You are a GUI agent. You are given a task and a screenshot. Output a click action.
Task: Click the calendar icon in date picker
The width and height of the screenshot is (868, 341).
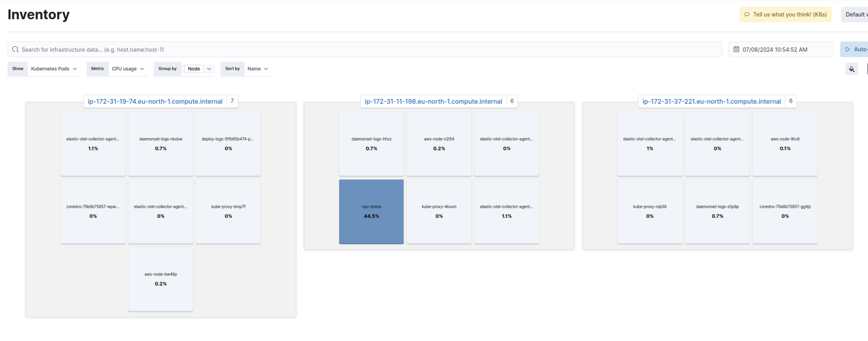(736, 49)
